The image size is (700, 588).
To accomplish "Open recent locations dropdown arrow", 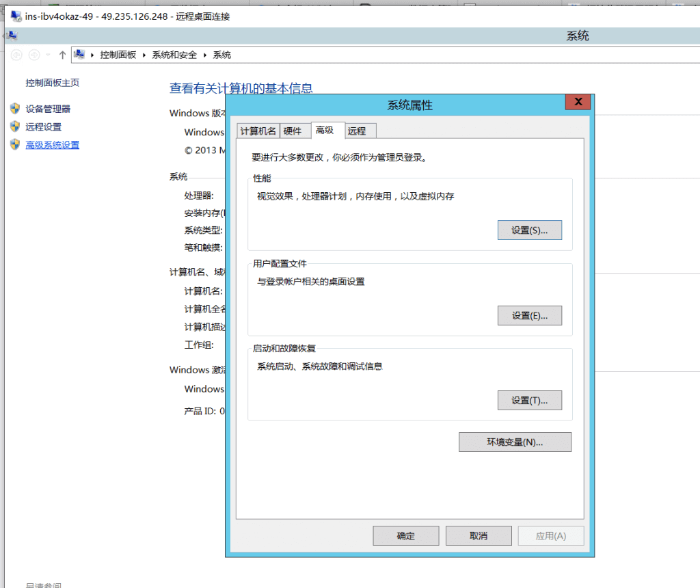I will click(49, 55).
